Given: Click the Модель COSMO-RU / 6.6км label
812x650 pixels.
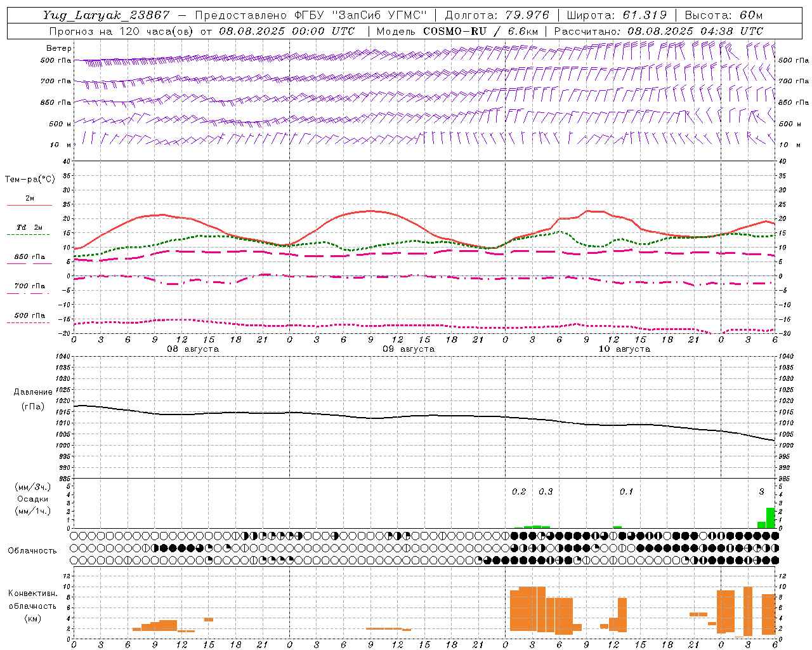Looking at the screenshot, I should point(457,31).
